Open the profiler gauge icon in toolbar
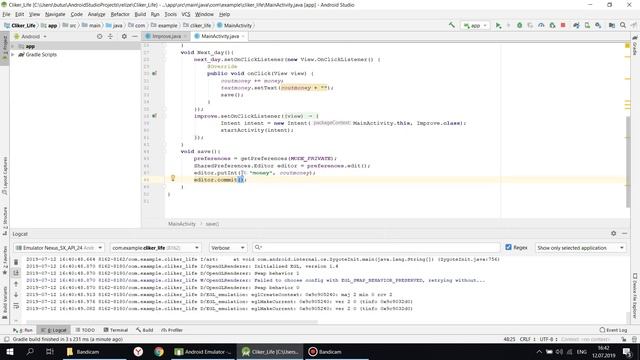The width and height of the screenshot is (640, 360). pyautogui.click(x=541, y=25)
